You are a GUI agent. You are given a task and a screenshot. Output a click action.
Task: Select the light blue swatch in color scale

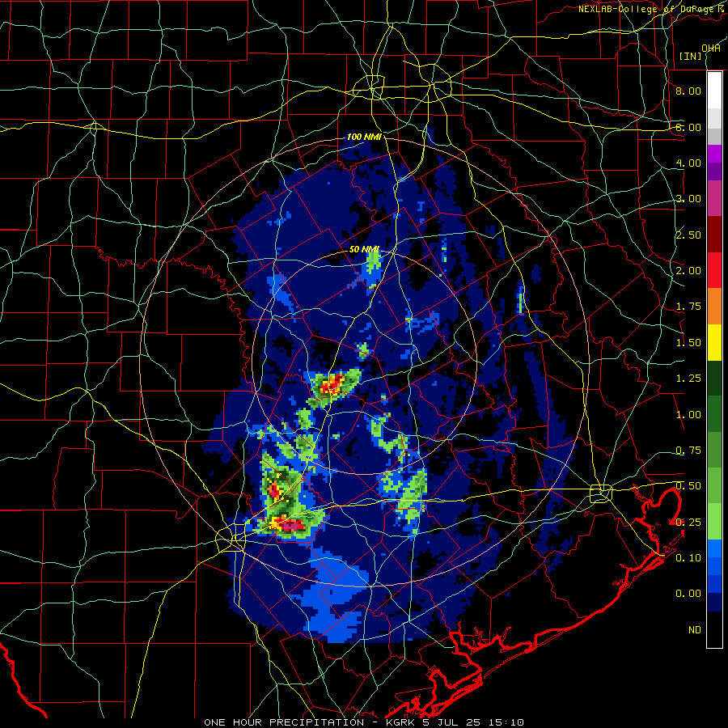pyautogui.click(x=714, y=548)
